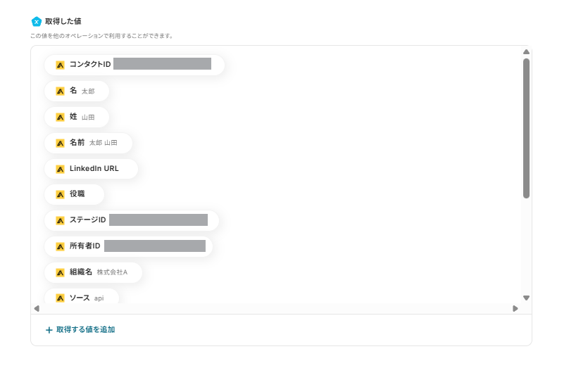
Task: Click the plus icon beside 取得する値を追加
Action: click(x=49, y=330)
